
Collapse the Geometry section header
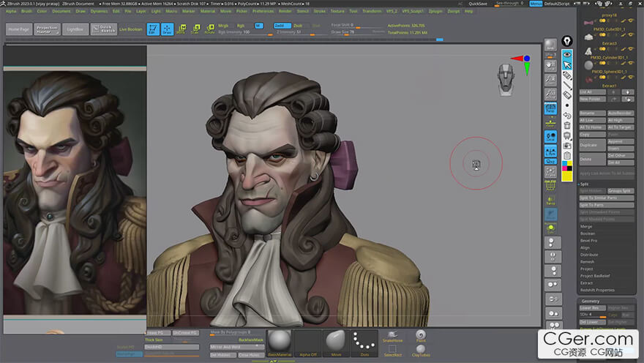click(x=590, y=301)
